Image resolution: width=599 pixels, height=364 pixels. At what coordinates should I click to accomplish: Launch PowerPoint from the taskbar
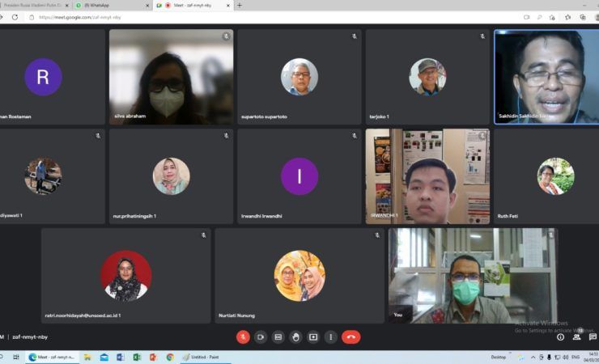pyautogui.click(x=153, y=358)
